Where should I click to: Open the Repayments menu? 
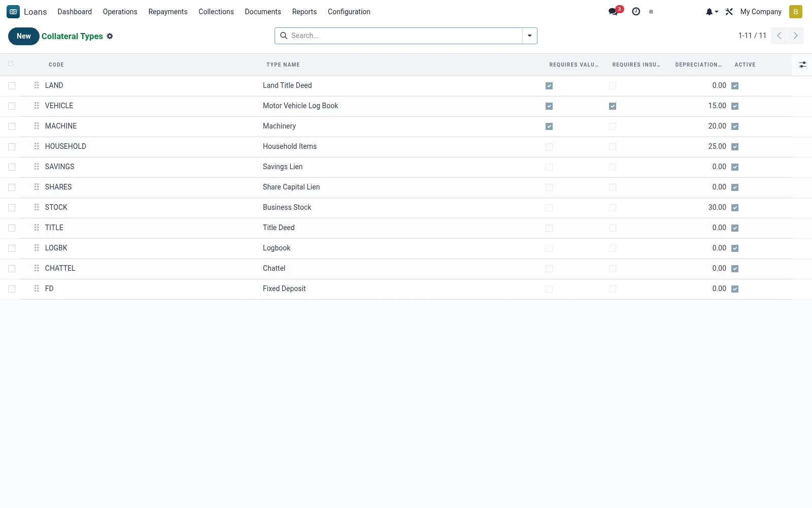click(x=168, y=12)
